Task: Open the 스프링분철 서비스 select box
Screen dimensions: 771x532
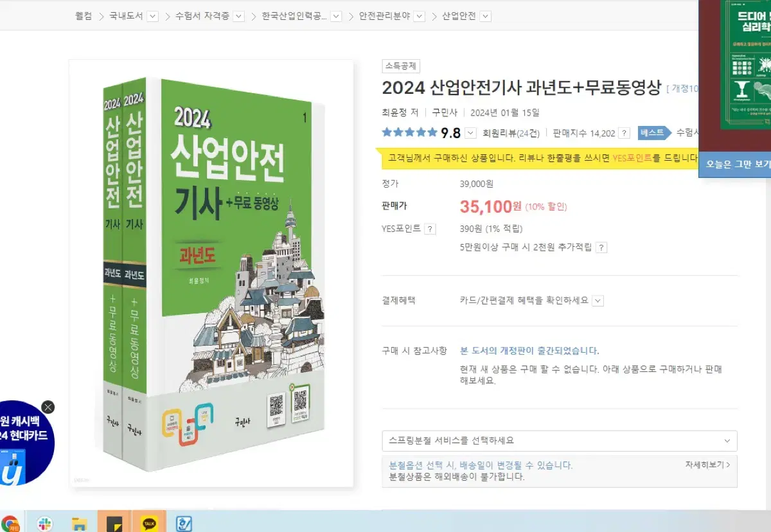Action: [x=560, y=441]
